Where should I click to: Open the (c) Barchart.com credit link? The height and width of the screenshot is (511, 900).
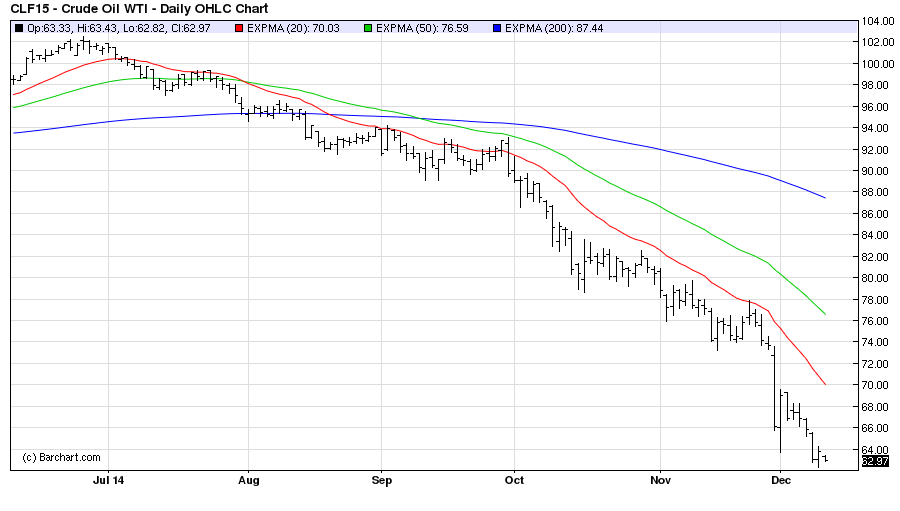(62, 457)
